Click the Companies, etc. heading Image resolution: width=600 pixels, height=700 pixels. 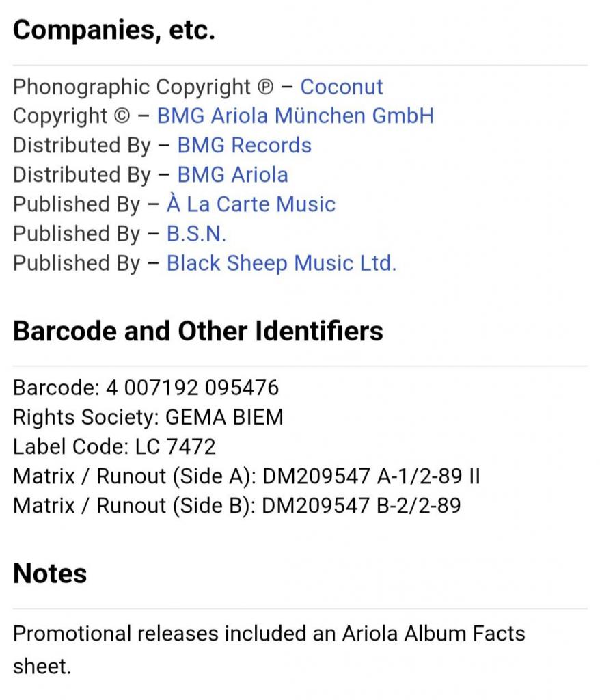click(114, 31)
